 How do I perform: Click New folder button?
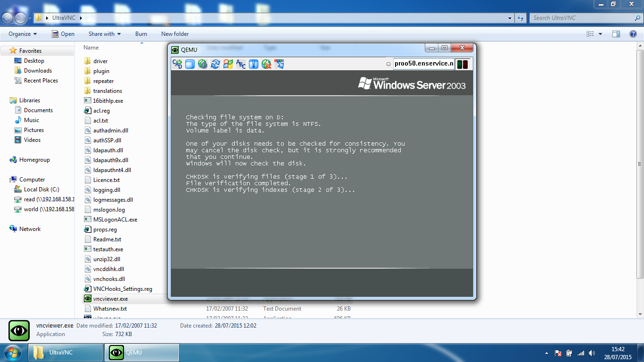(175, 34)
